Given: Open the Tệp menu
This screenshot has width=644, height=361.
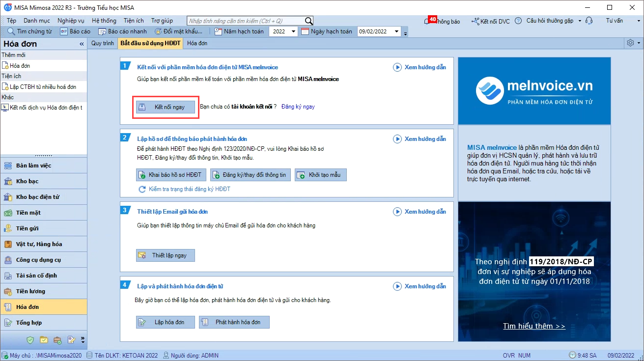Looking at the screenshot, I should tap(11, 21).
